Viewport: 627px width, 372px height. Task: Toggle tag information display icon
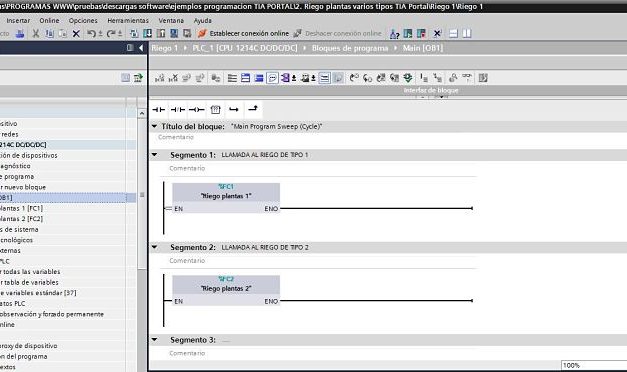point(305,78)
